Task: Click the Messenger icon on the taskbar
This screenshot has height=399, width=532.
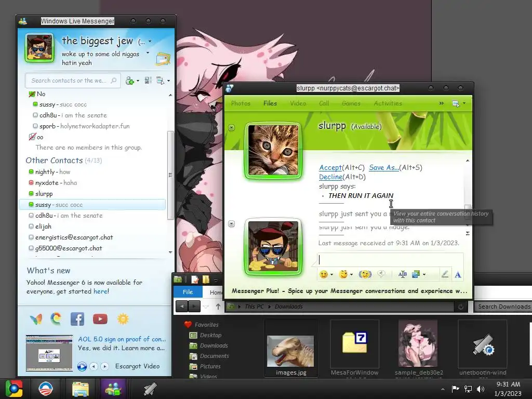Action: [x=113, y=389]
